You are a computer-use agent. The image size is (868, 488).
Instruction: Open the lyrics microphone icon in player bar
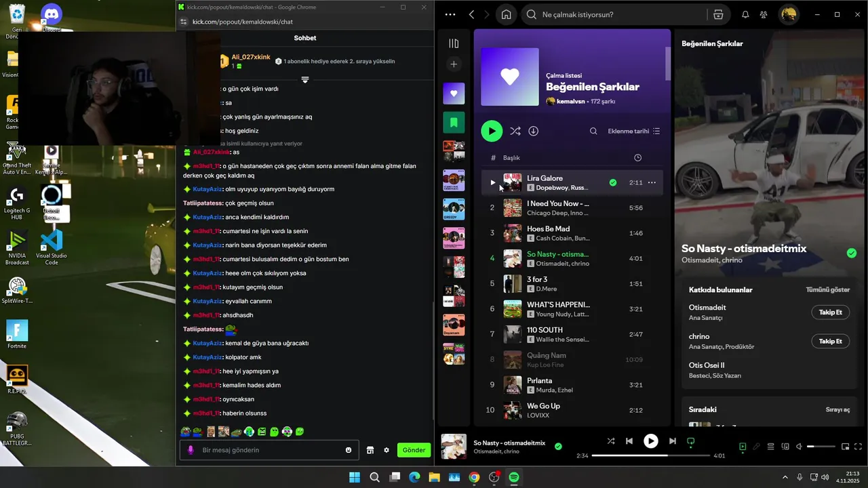pos(757,447)
